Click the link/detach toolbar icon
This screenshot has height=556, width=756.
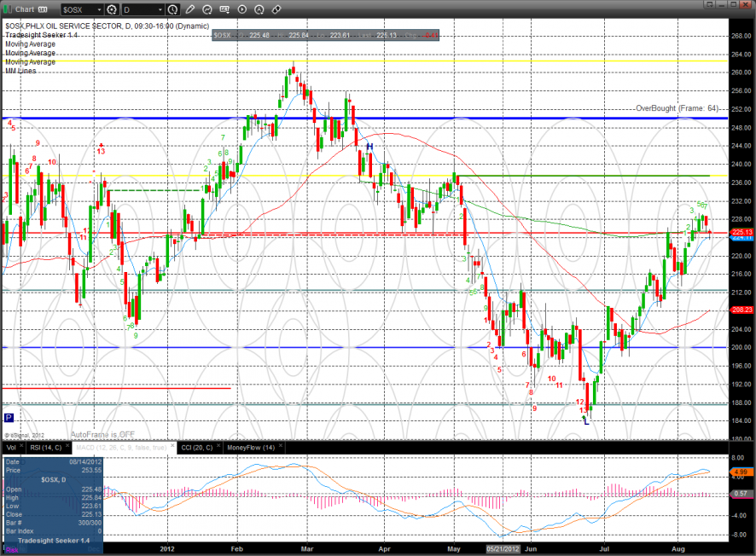tap(276, 9)
